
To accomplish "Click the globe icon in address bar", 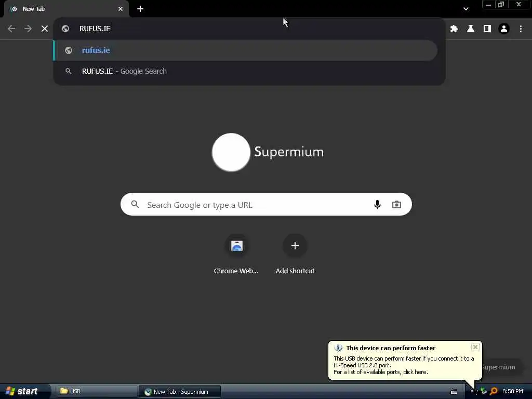I will [65, 29].
